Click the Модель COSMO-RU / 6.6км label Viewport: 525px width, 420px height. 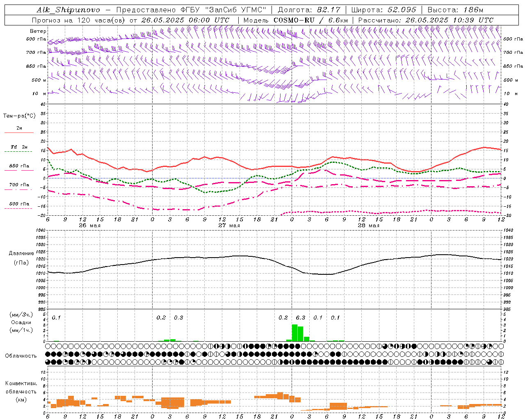[x=296, y=20]
